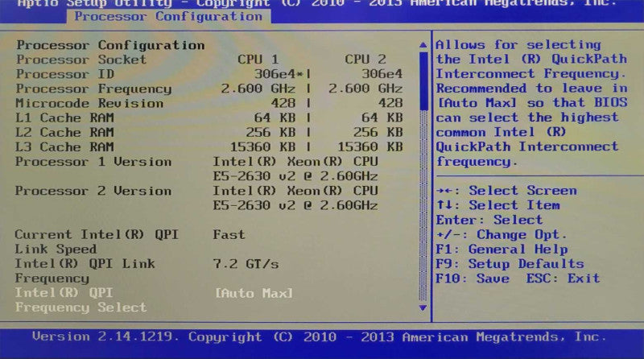Click the Microcode Revision label

click(x=89, y=104)
